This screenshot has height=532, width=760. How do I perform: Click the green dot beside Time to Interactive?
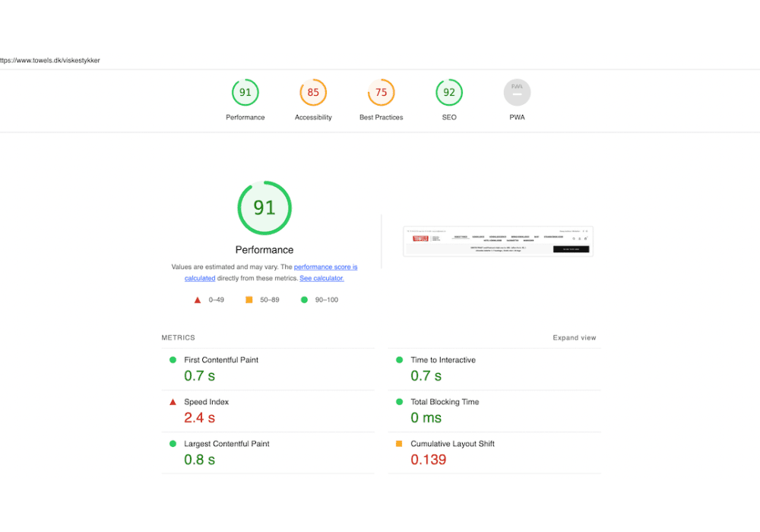[401, 360]
